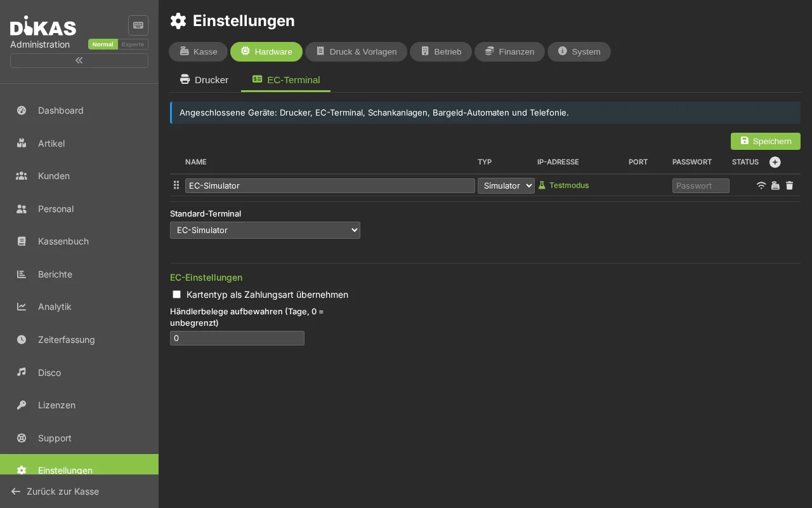The height and width of the screenshot is (508, 812).
Task: Open the on-screen keyboard icon
Action: [x=138, y=25]
